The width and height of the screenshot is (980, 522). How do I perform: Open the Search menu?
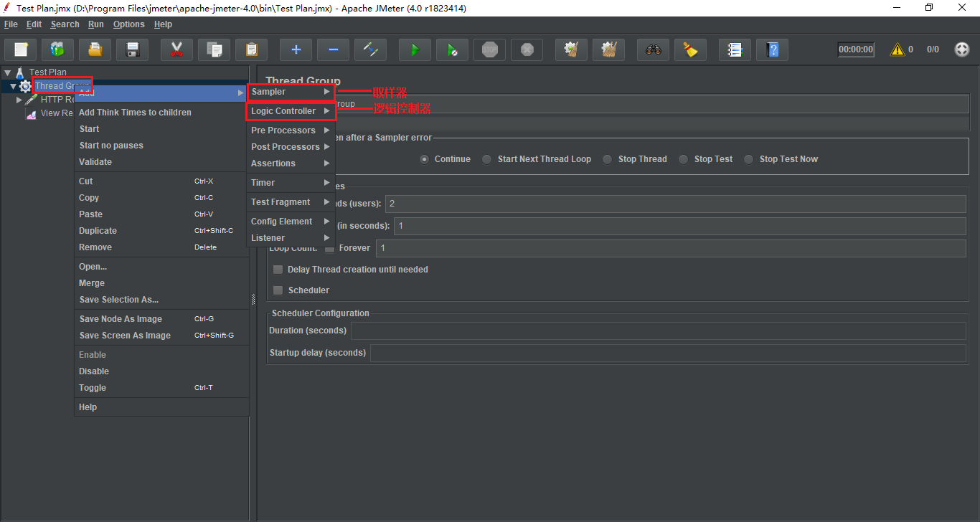click(x=65, y=24)
